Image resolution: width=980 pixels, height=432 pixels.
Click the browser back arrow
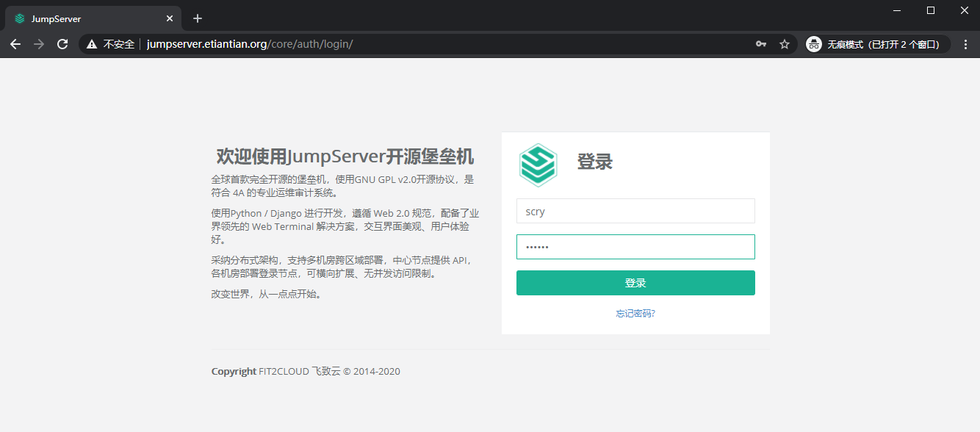15,44
